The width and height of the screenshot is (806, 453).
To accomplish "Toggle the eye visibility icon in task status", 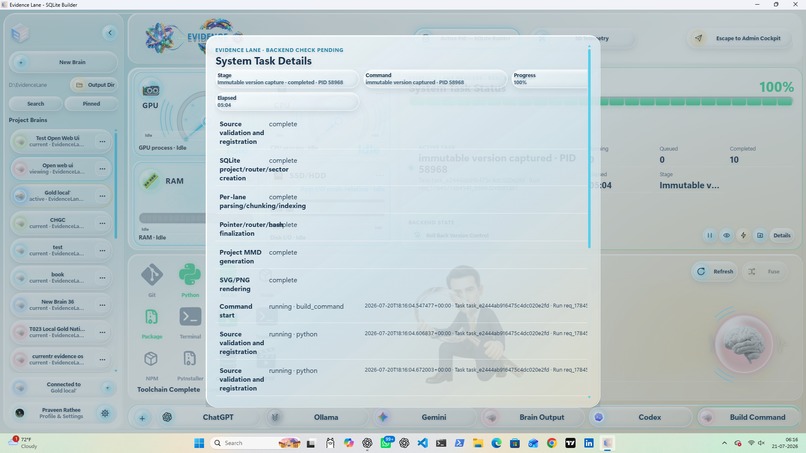I will tap(726, 235).
